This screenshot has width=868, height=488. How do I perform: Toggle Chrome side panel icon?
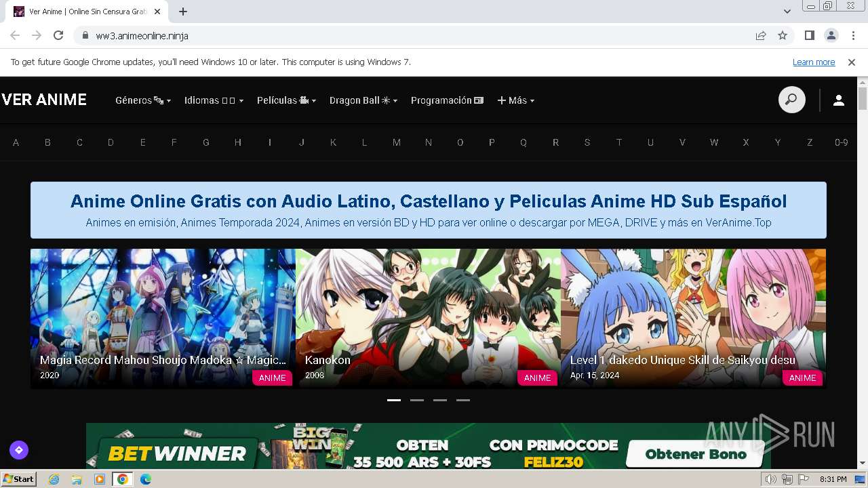[809, 35]
